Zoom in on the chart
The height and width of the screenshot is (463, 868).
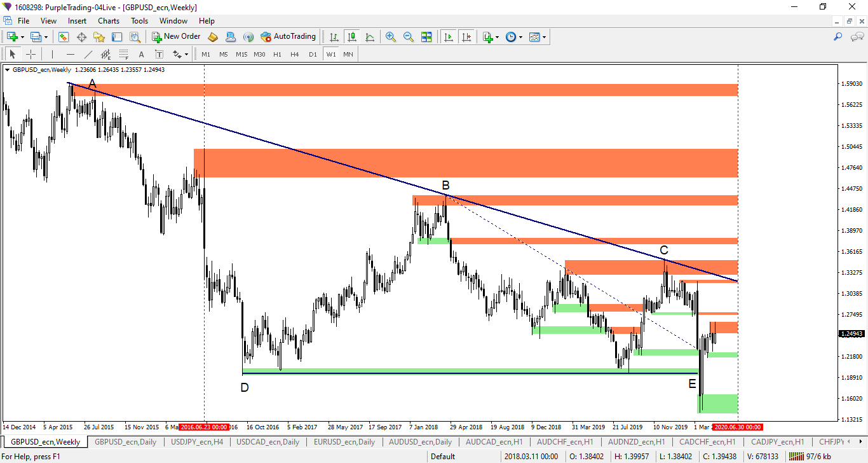coord(391,37)
